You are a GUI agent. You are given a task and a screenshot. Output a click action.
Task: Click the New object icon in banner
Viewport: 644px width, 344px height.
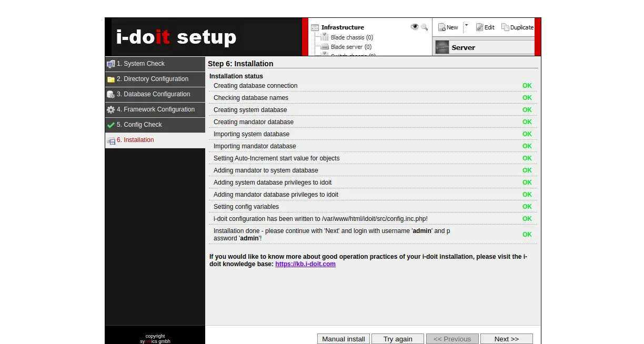pos(442,27)
